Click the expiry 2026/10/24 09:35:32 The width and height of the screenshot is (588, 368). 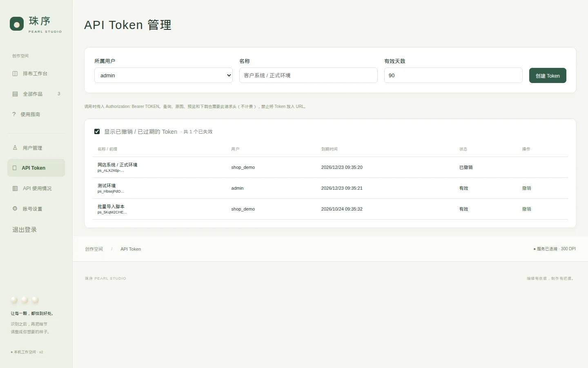(x=342, y=209)
